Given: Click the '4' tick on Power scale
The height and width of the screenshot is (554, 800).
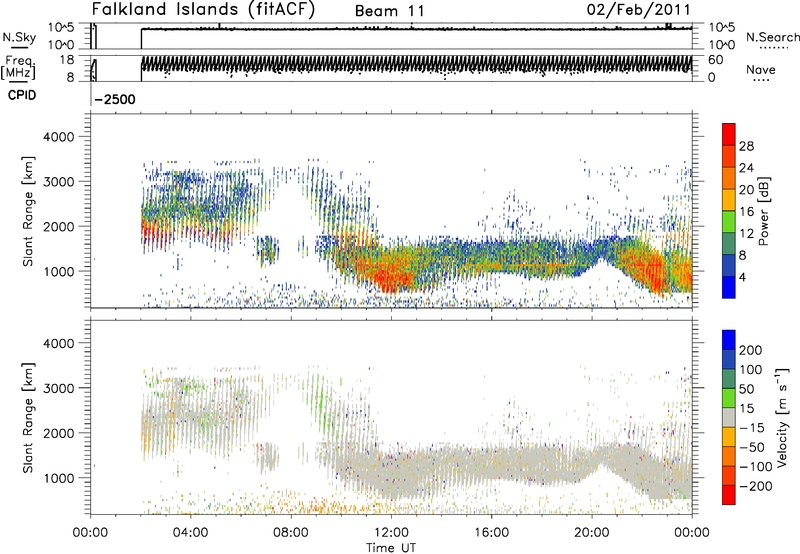Looking at the screenshot, I should (x=742, y=277).
